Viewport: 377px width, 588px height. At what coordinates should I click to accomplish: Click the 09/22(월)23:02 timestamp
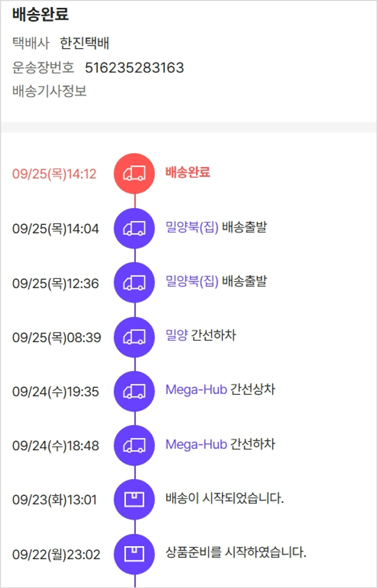pyautogui.click(x=56, y=555)
